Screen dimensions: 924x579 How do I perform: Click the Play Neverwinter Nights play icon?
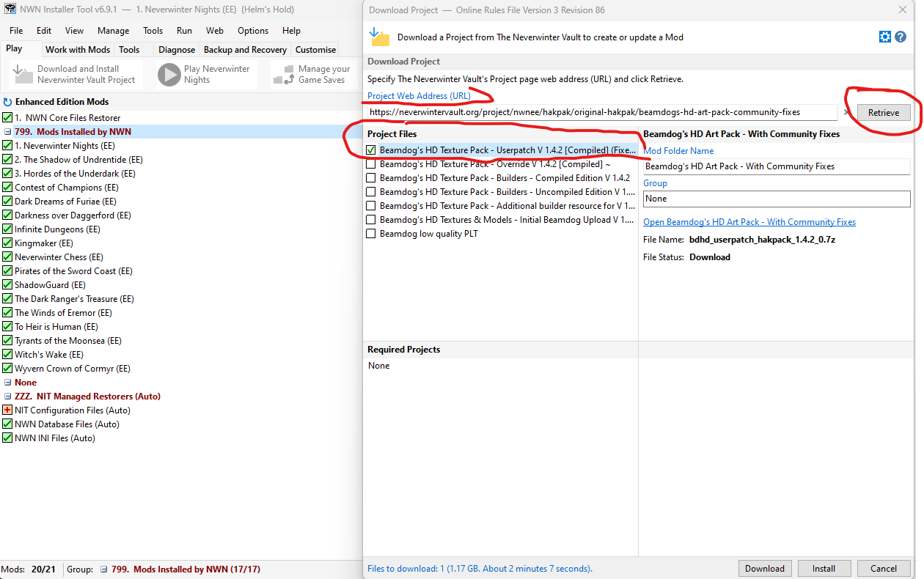(169, 74)
